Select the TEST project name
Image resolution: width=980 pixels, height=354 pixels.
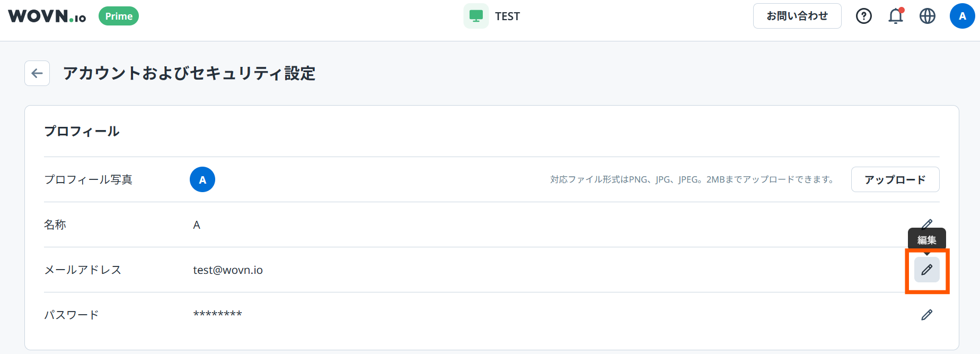pyautogui.click(x=507, y=16)
